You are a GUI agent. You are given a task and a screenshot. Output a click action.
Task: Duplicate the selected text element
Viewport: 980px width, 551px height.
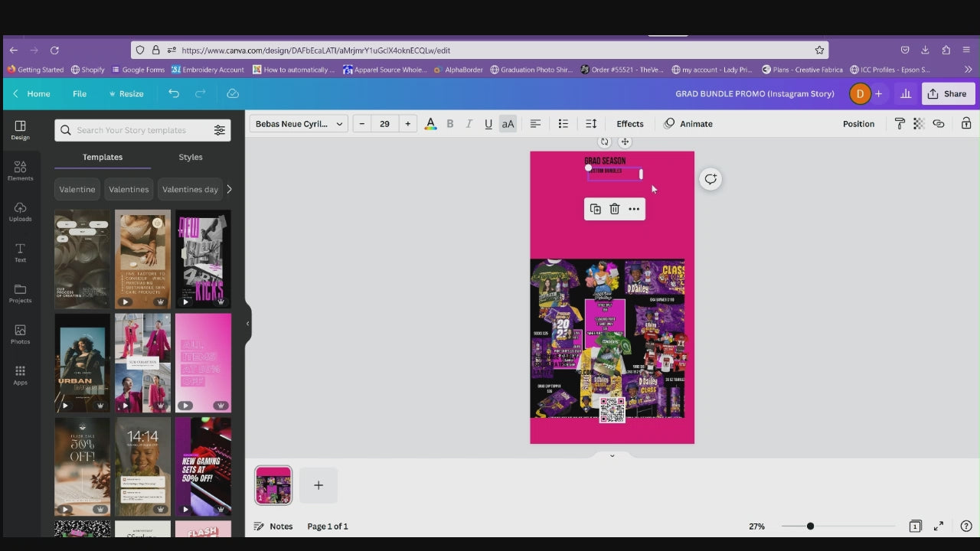596,209
